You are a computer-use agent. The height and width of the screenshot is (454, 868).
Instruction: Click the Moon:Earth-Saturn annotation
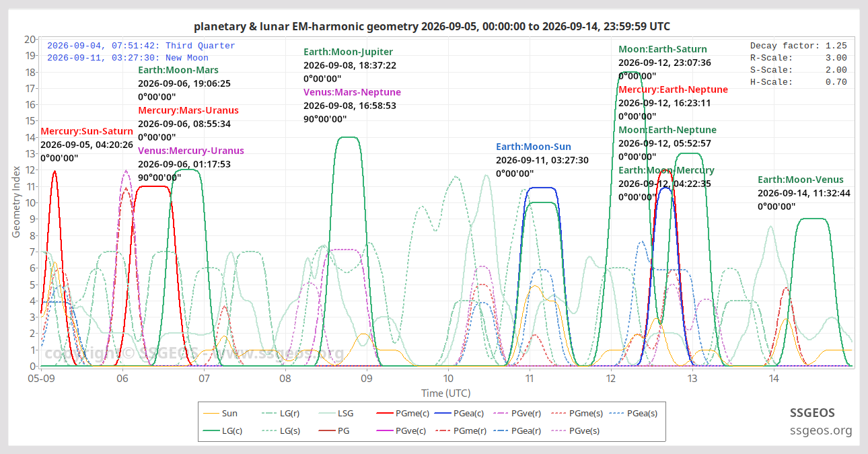(663, 49)
